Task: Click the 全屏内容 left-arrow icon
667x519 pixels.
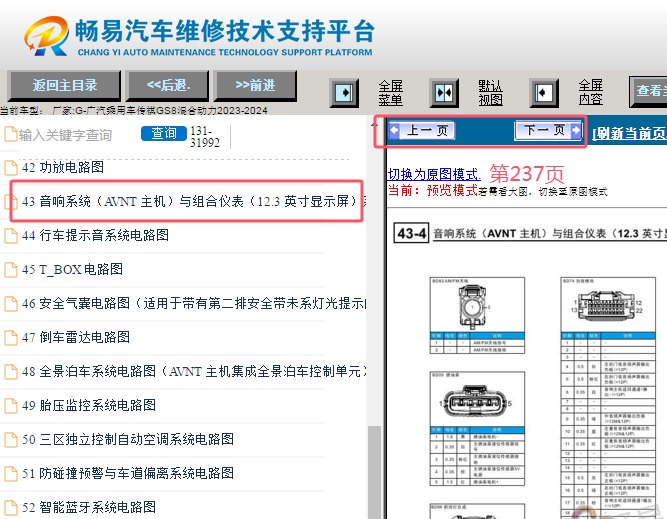Action: click(544, 93)
